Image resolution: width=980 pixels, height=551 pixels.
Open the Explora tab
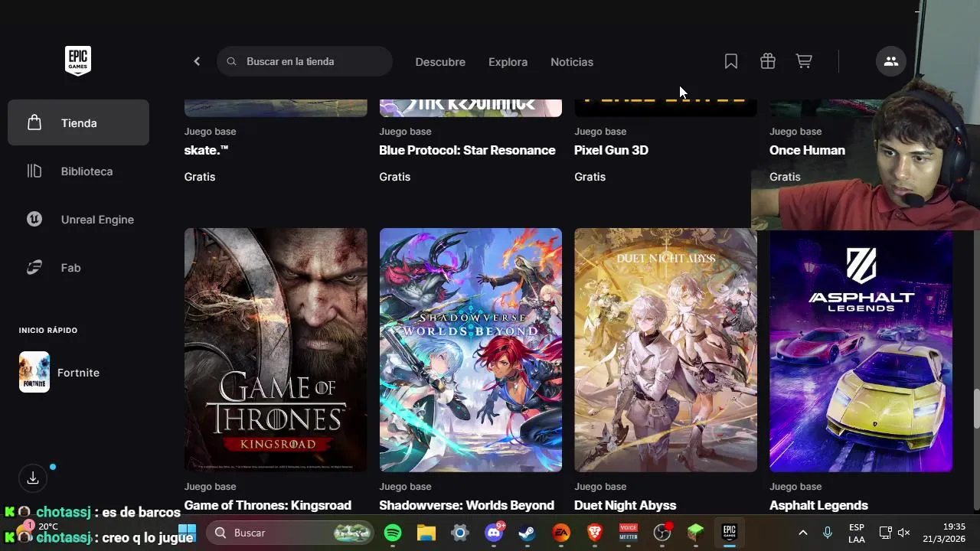[x=508, y=62]
